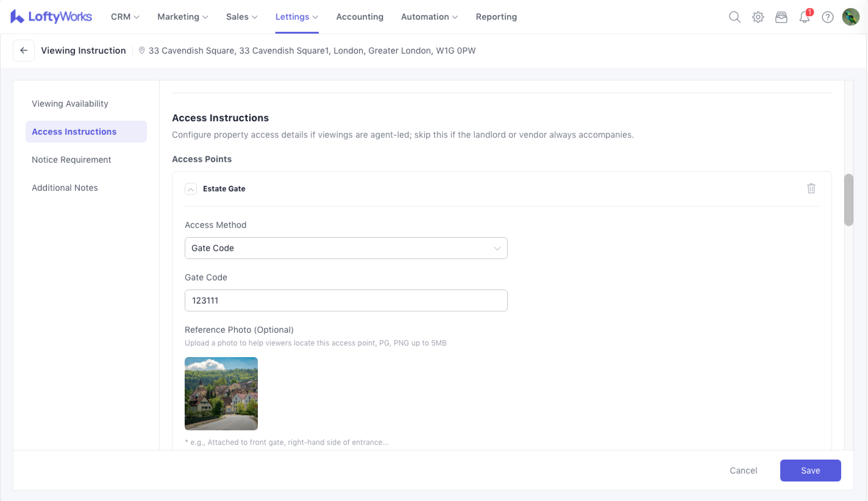Go to the Notice Requirement section

(71, 160)
